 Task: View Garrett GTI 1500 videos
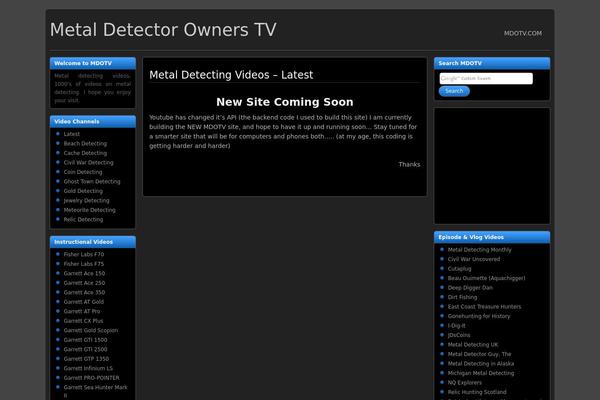[x=85, y=340]
